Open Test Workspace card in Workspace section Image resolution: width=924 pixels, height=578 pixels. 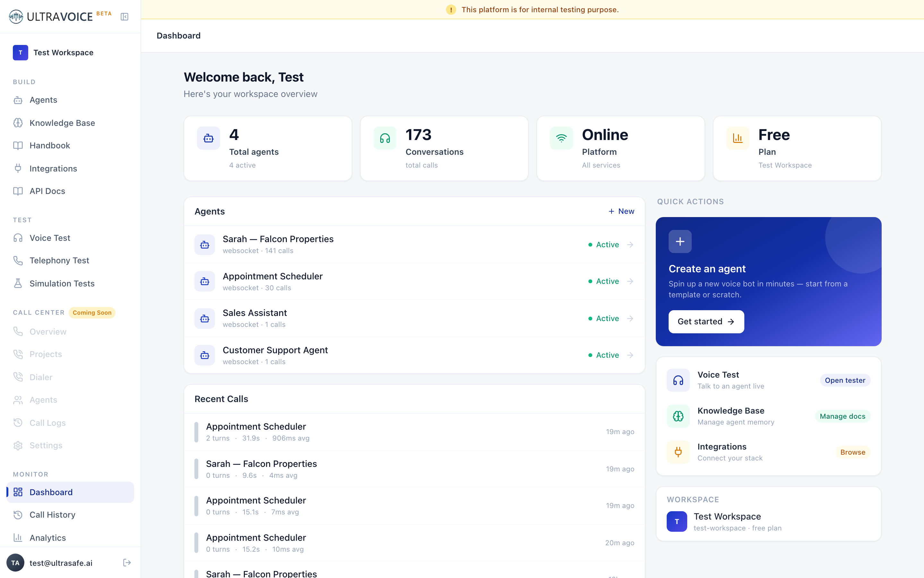(768, 521)
